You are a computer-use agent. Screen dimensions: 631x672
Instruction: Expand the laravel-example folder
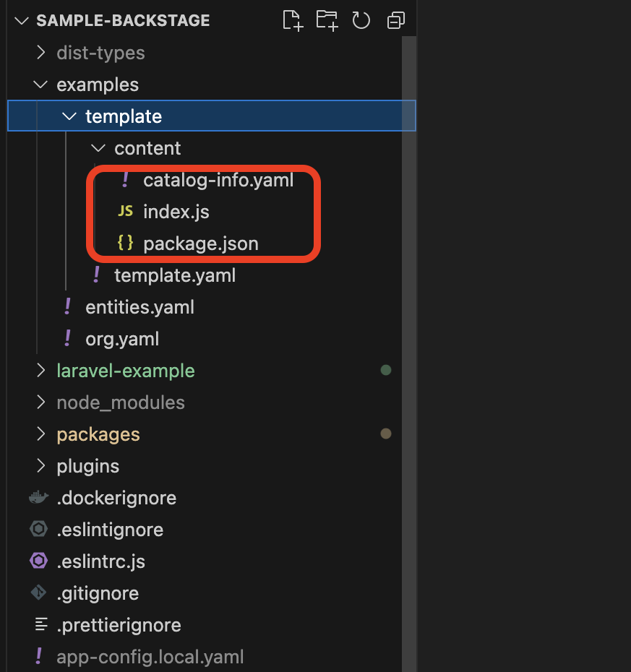coord(40,371)
